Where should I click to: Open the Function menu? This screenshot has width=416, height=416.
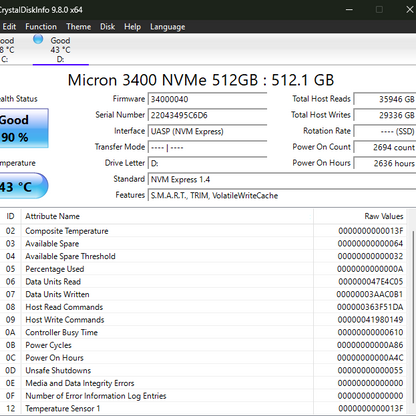tap(41, 27)
